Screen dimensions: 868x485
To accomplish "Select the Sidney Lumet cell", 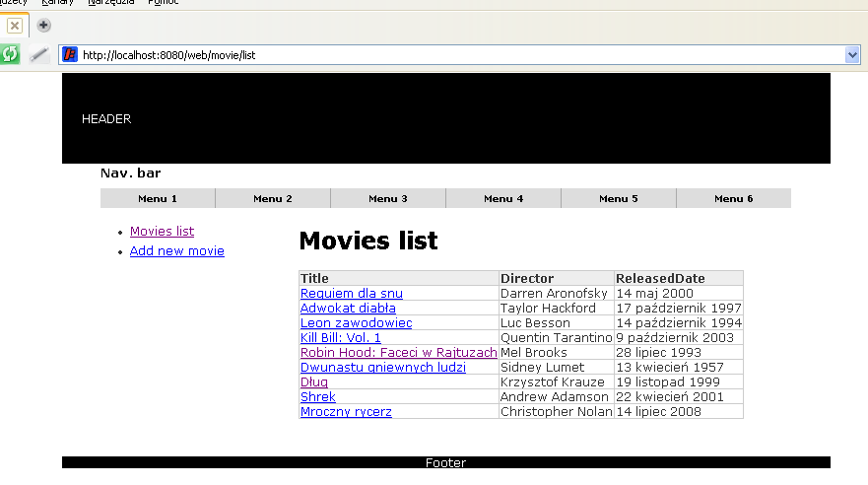I will point(557,367).
